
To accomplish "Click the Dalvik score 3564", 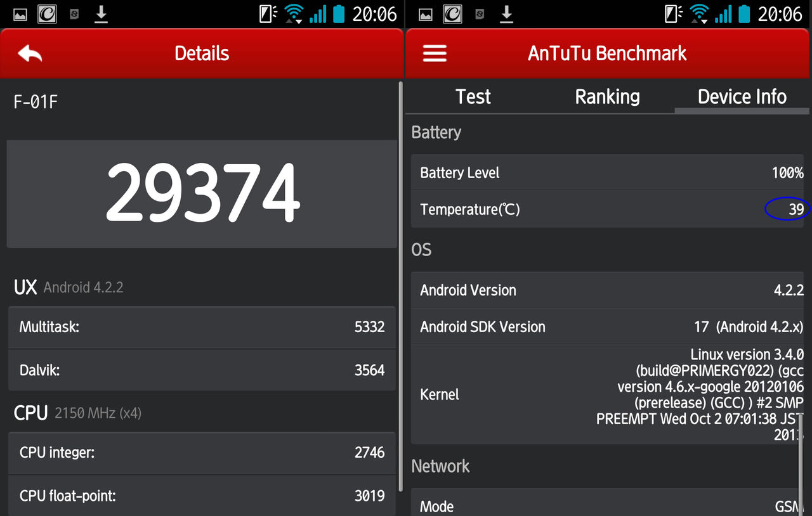I will click(x=370, y=370).
